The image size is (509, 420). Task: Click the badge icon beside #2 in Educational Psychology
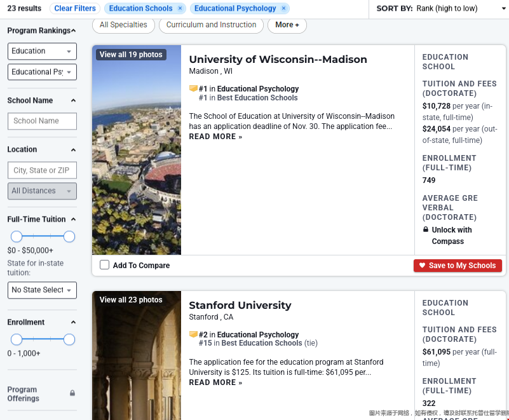tap(193, 334)
